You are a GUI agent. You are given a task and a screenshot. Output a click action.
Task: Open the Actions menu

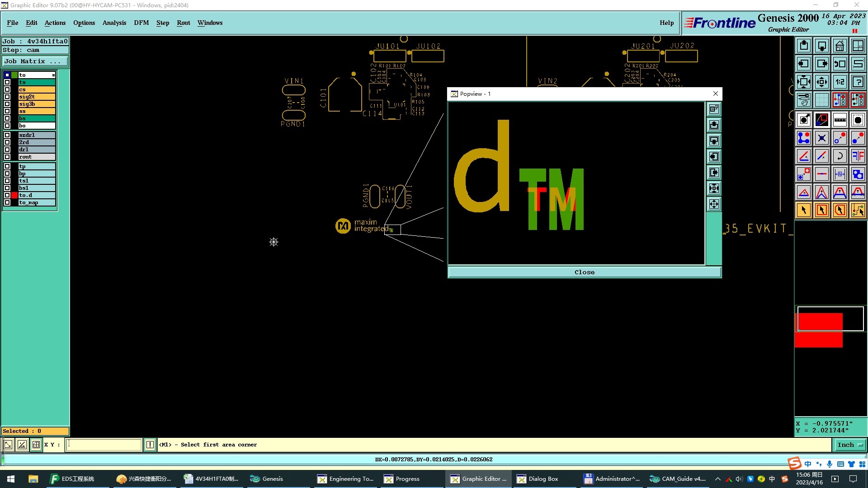click(55, 23)
